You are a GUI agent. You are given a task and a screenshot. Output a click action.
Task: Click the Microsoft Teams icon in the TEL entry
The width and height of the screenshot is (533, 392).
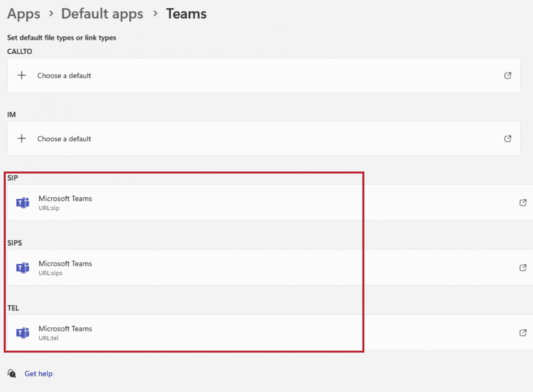click(22, 333)
